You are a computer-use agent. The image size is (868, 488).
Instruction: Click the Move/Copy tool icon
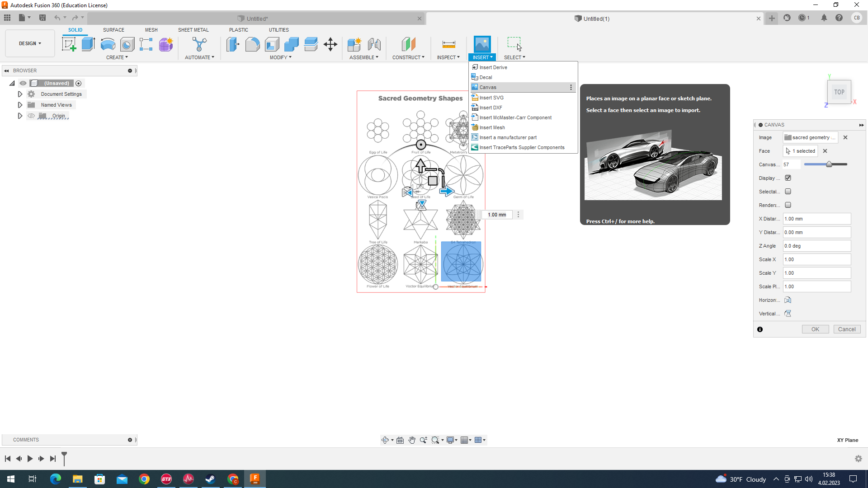[330, 44]
